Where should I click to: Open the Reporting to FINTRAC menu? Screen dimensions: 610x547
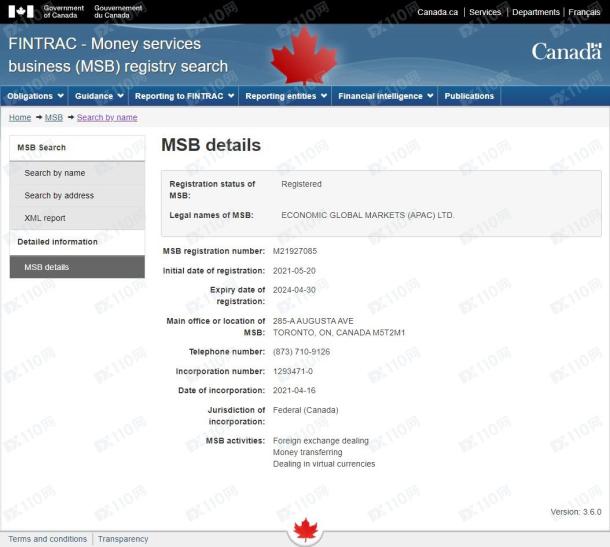(184, 96)
